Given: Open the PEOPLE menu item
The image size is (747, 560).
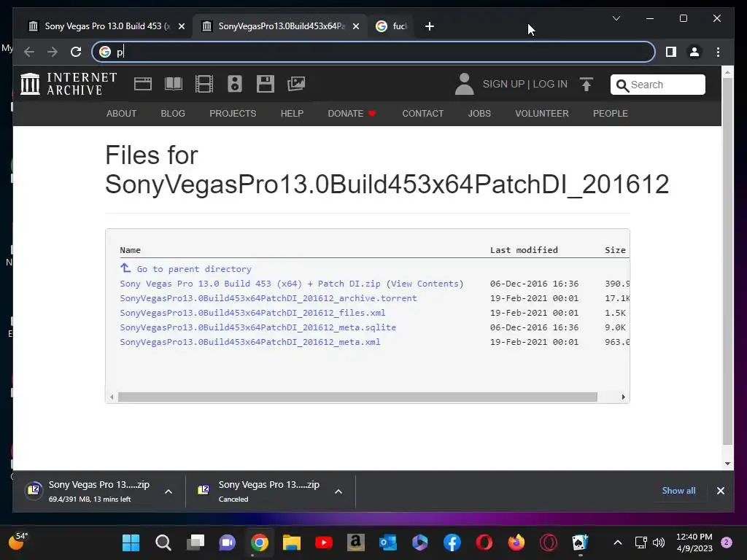Looking at the screenshot, I should [x=611, y=113].
